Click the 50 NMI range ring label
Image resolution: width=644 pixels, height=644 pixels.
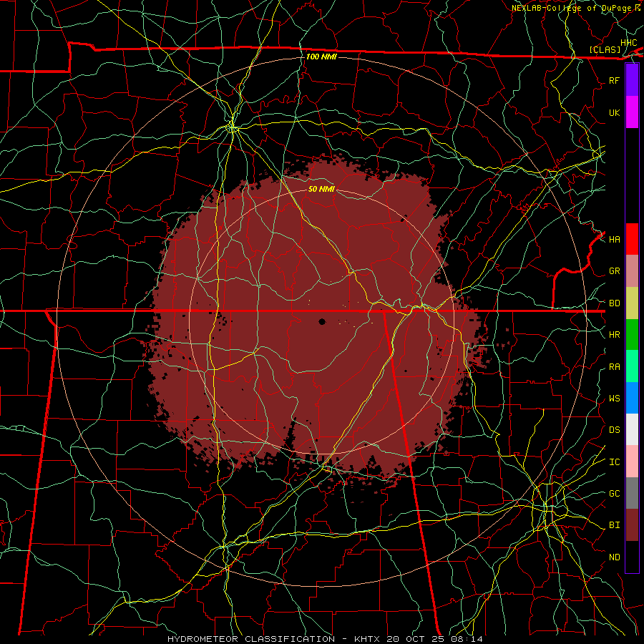(x=321, y=189)
